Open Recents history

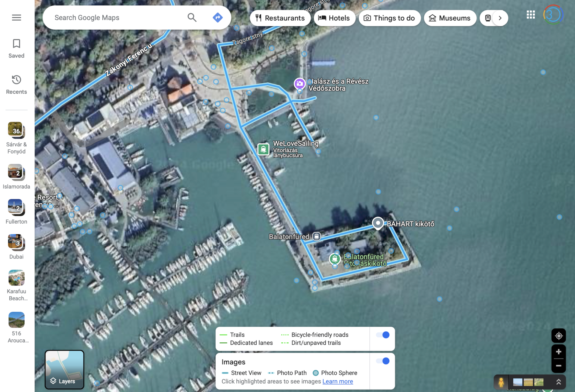pyautogui.click(x=16, y=84)
